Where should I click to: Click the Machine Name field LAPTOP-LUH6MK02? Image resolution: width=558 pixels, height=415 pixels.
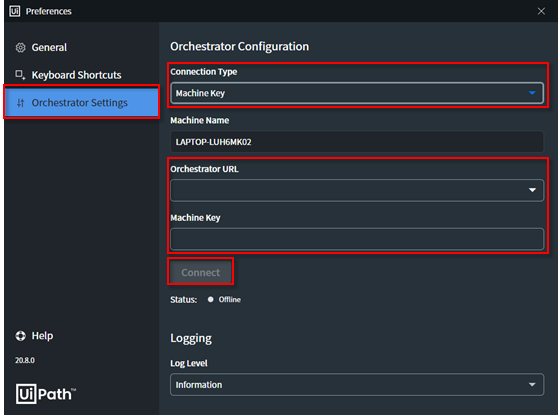point(357,142)
